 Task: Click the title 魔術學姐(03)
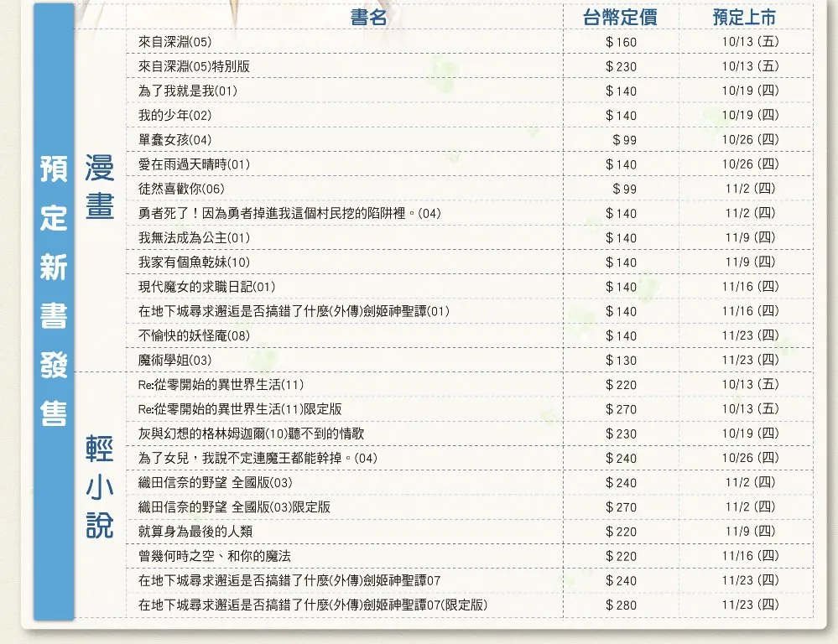(x=174, y=361)
